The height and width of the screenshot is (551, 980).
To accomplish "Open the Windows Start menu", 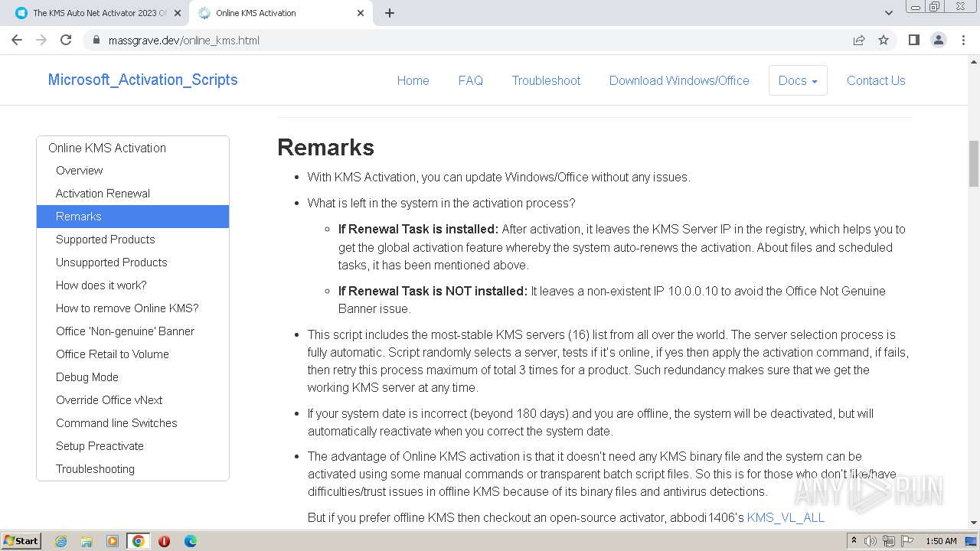I will pos(21,540).
